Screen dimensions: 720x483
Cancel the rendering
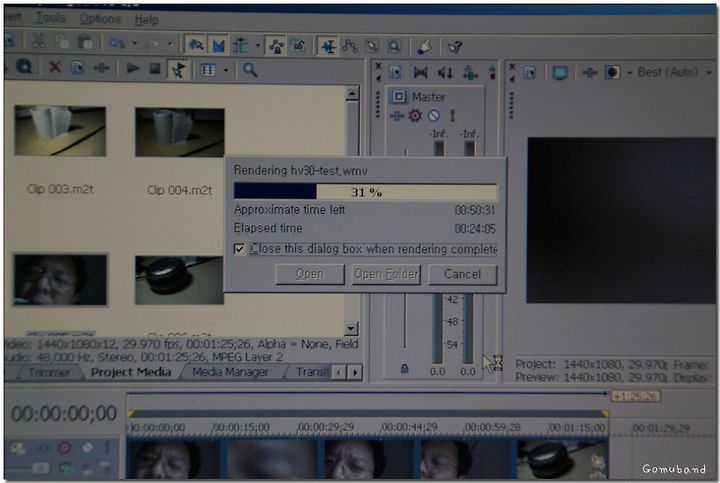[x=463, y=275]
